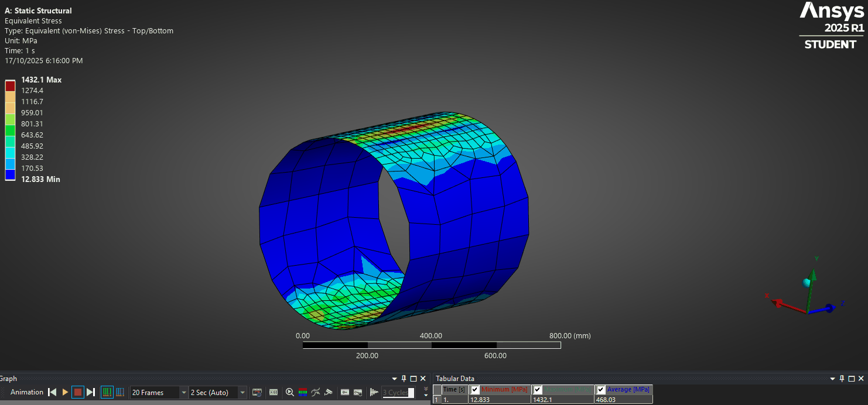Uncheck the Maximum [MPa] column checkbox

[x=537, y=390]
